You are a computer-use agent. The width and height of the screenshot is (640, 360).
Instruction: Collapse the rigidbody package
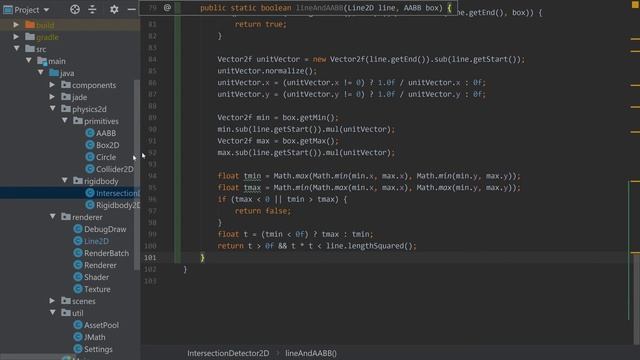pyautogui.click(x=65, y=180)
